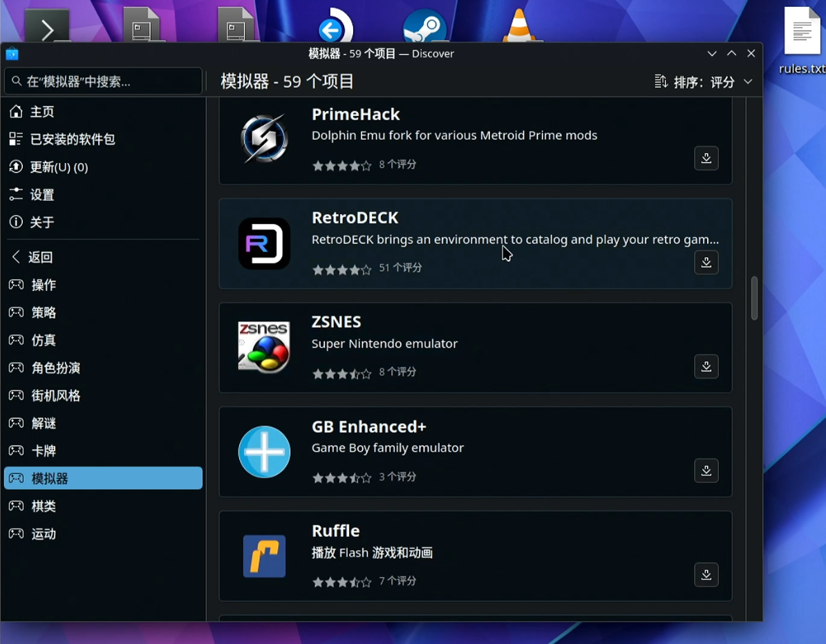826x644 pixels.
Task: Install Ruffle with its download icon
Action: [x=706, y=574]
